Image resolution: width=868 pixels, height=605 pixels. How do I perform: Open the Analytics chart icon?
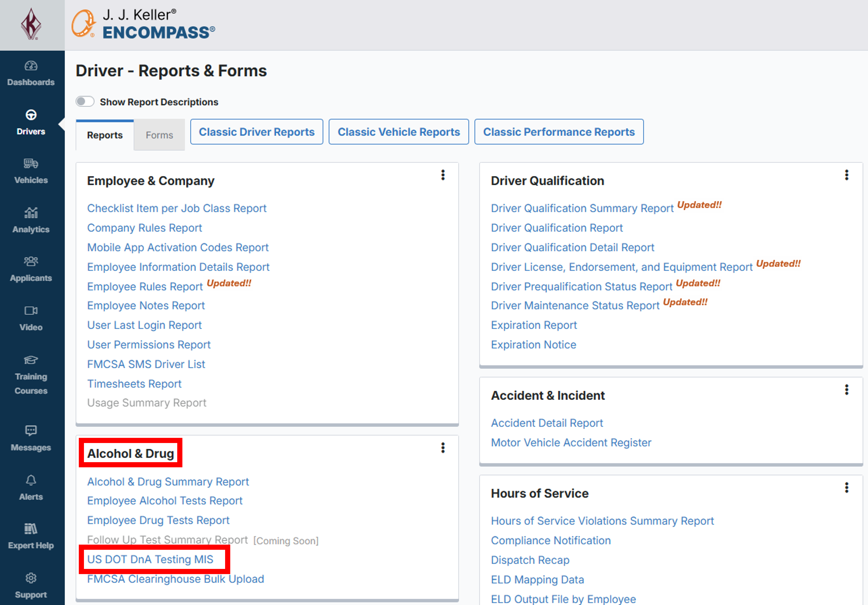(x=31, y=213)
